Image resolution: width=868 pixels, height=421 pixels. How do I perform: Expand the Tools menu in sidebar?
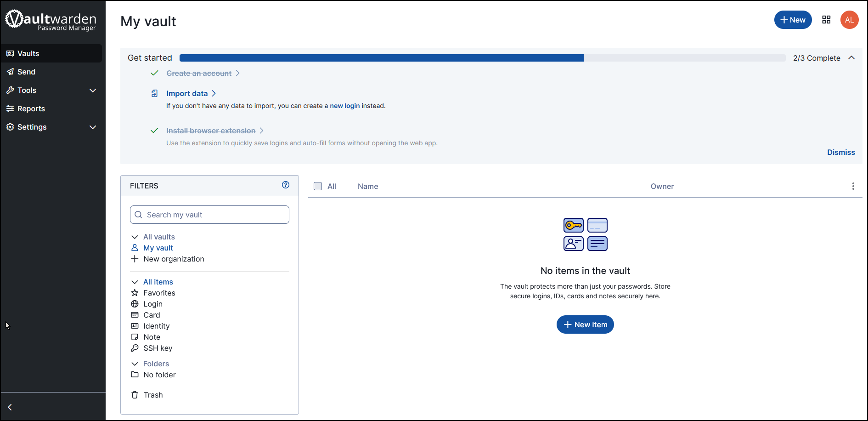[51, 90]
